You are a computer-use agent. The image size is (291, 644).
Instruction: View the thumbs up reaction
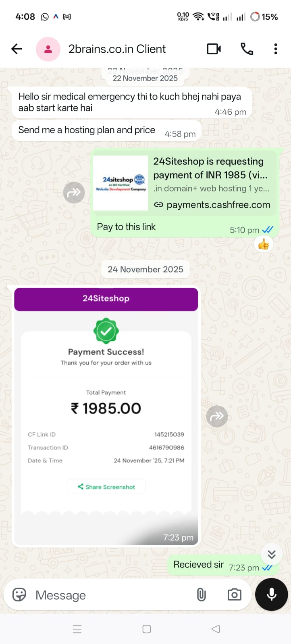264,244
